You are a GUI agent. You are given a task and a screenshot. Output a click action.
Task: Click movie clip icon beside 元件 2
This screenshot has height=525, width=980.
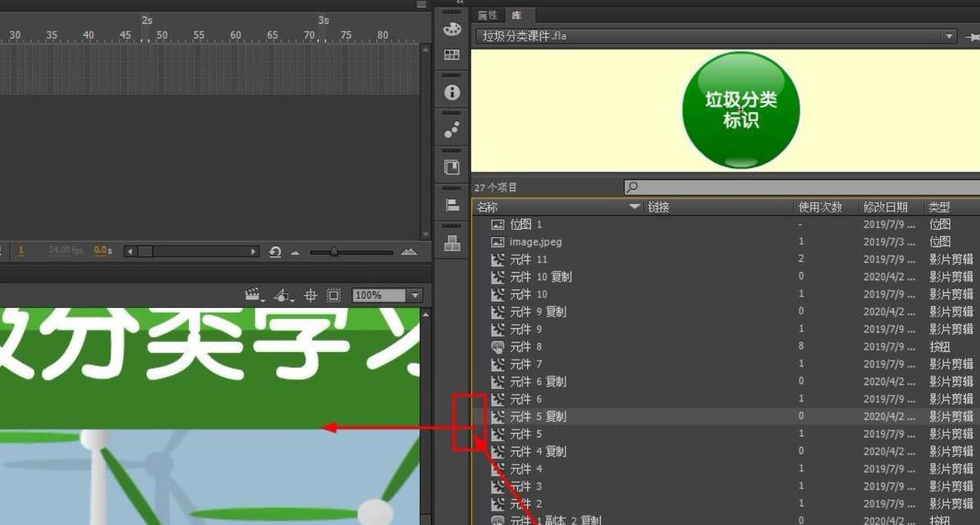497,503
